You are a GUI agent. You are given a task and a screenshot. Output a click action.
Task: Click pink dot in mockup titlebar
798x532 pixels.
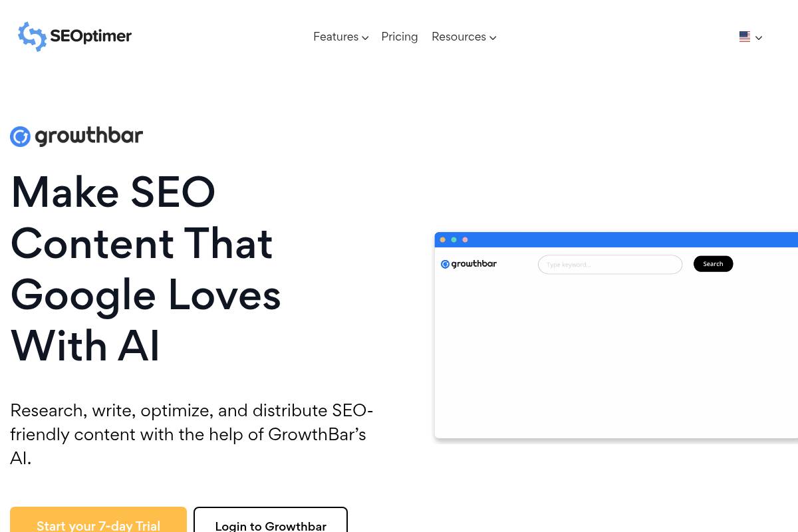465,239
